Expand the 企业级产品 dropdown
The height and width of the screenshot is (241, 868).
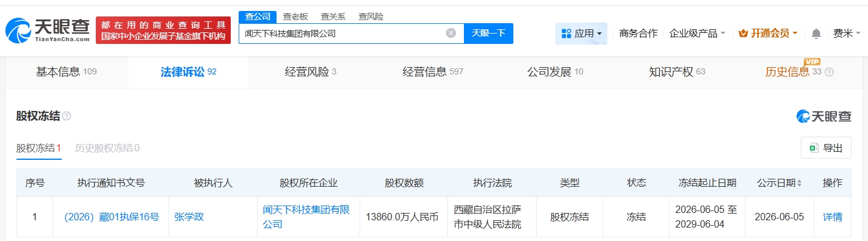click(698, 34)
